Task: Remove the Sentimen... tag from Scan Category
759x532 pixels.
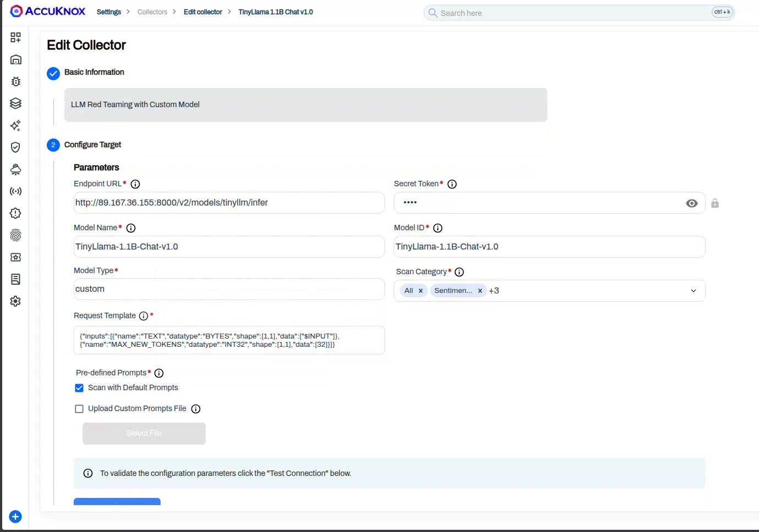Action: tap(480, 291)
